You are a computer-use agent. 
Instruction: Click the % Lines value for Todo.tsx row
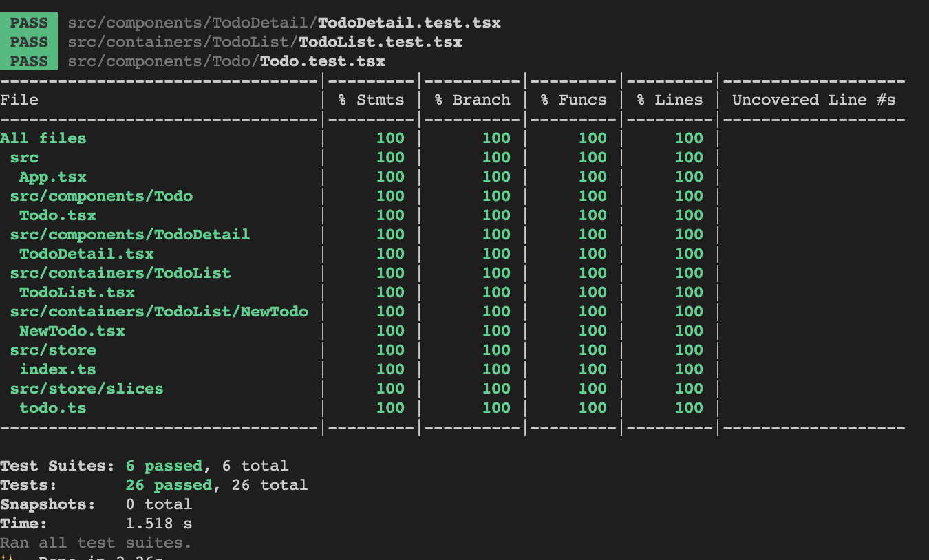689,215
